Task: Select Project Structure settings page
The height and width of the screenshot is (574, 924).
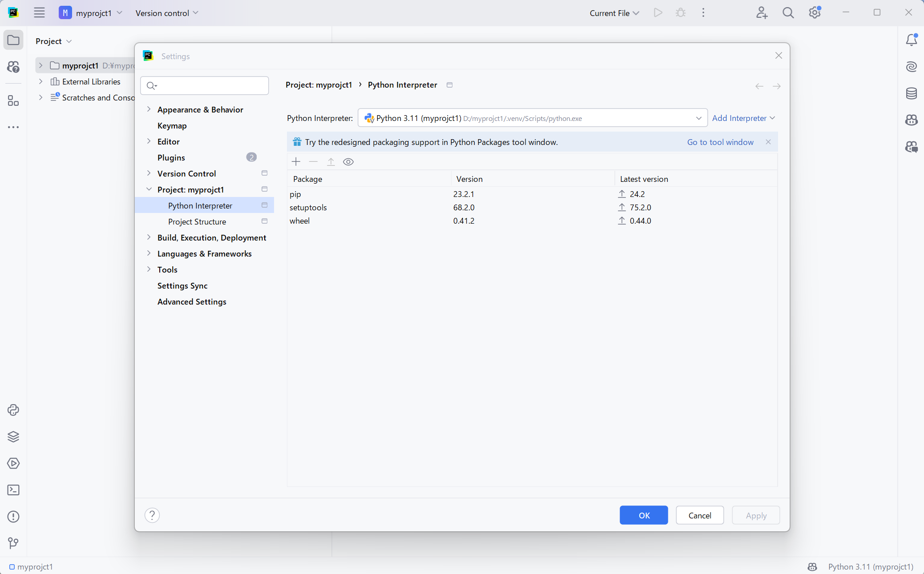Action: pos(197,221)
